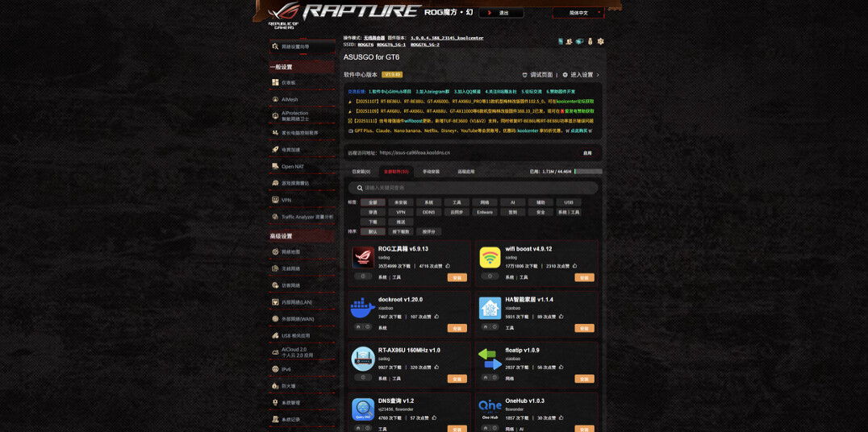Install the wifi boost plugin
The height and width of the screenshot is (432, 868).
(584, 277)
